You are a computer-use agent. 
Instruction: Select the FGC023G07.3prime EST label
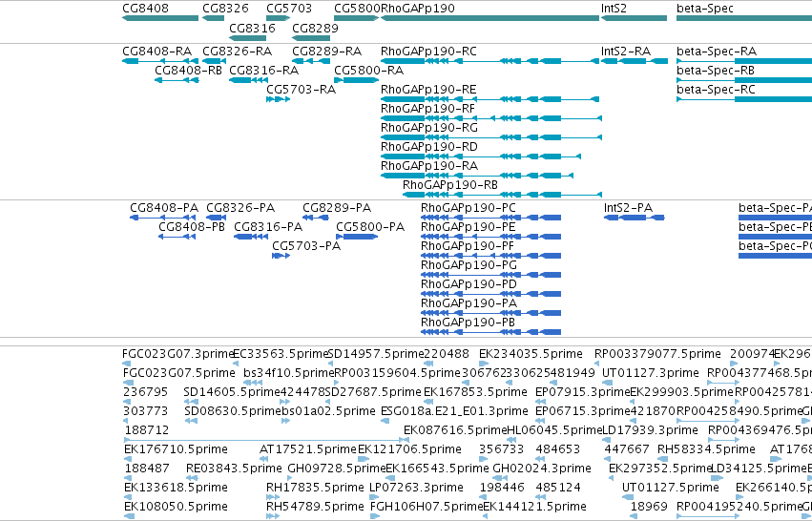[x=178, y=354]
